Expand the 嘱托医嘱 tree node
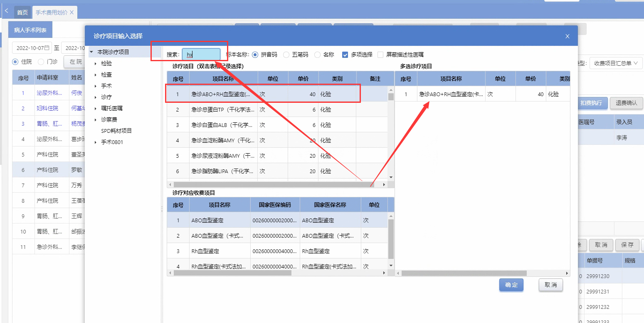 click(x=96, y=108)
